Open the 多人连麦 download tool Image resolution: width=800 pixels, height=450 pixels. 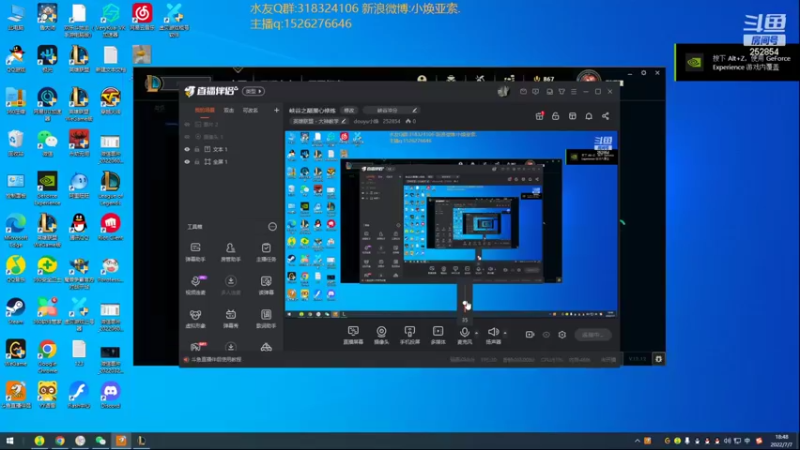pos(231,285)
